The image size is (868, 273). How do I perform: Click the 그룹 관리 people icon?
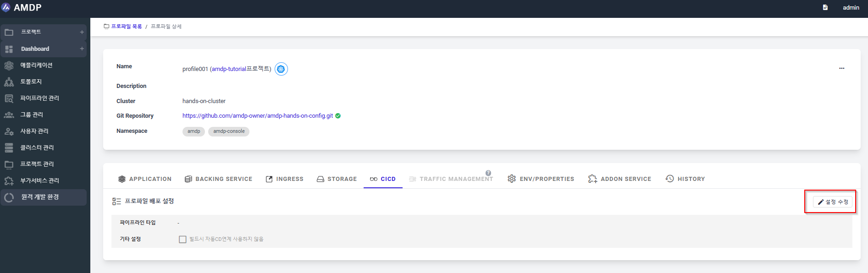tap(9, 115)
